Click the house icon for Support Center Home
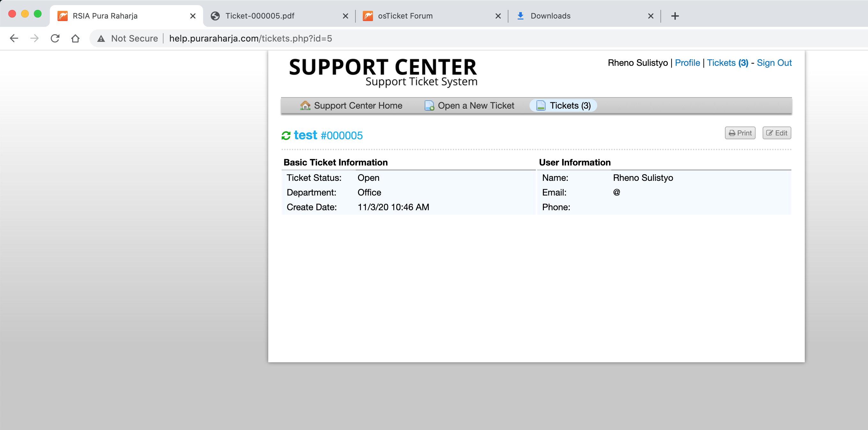 click(x=305, y=105)
